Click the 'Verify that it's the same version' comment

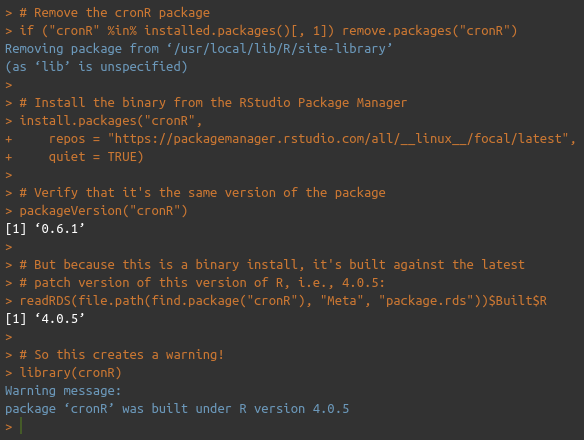click(202, 193)
